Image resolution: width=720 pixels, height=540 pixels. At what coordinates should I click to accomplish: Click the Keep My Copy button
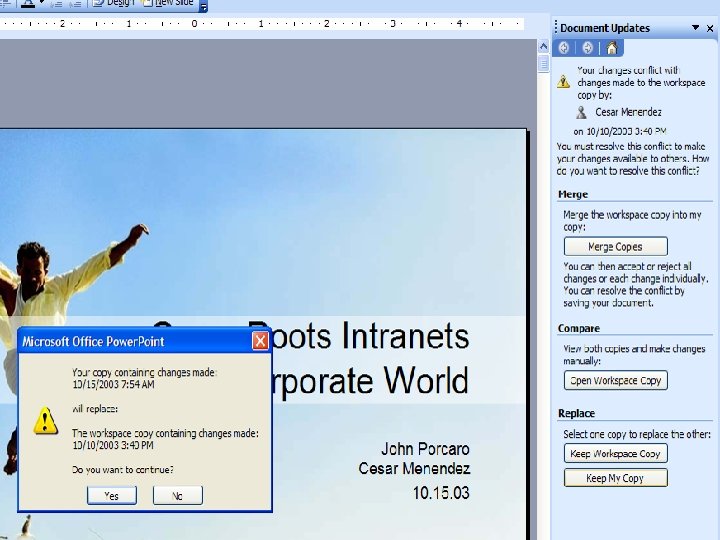click(615, 478)
